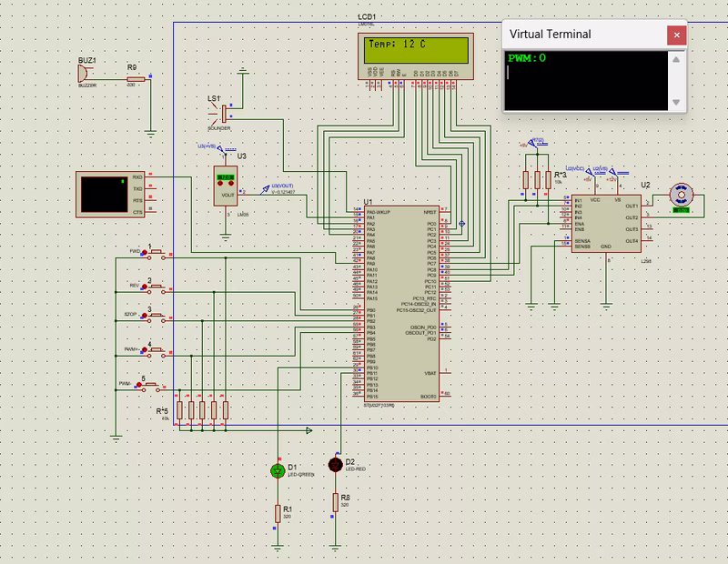
Task: Toggle the red latch dot on PWM+ switch
Action: click(x=145, y=349)
